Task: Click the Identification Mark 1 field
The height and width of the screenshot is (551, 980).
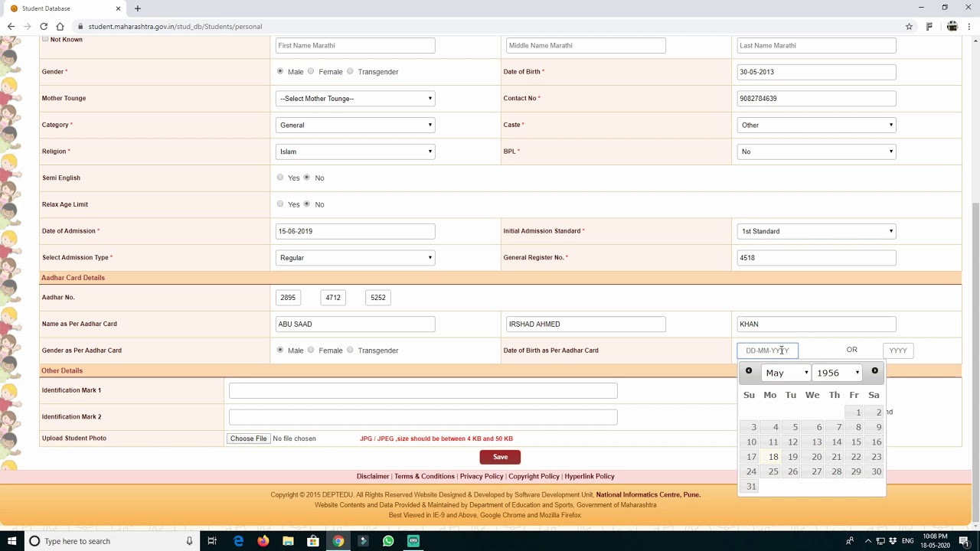Action: point(423,390)
